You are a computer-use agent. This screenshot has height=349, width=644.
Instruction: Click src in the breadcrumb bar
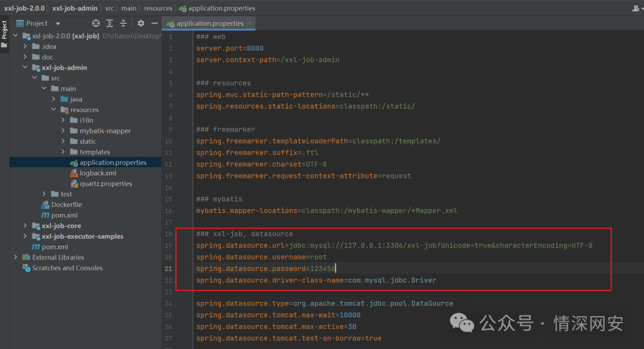point(109,8)
